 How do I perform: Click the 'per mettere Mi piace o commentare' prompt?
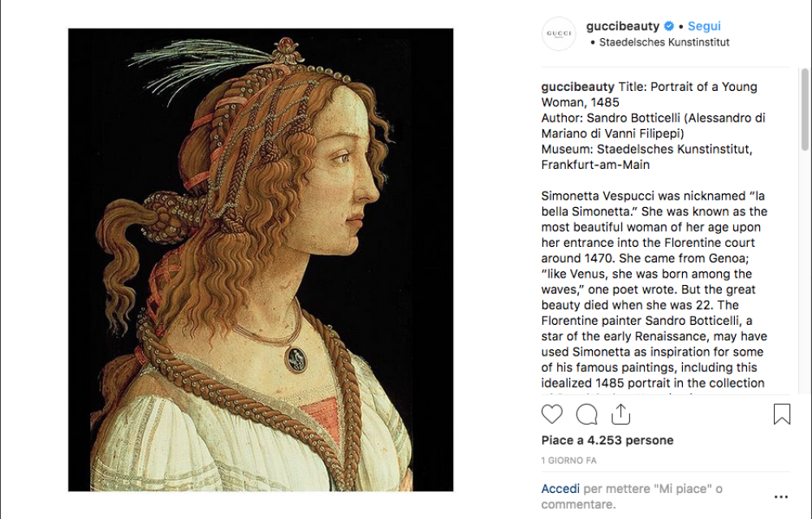(x=650, y=495)
